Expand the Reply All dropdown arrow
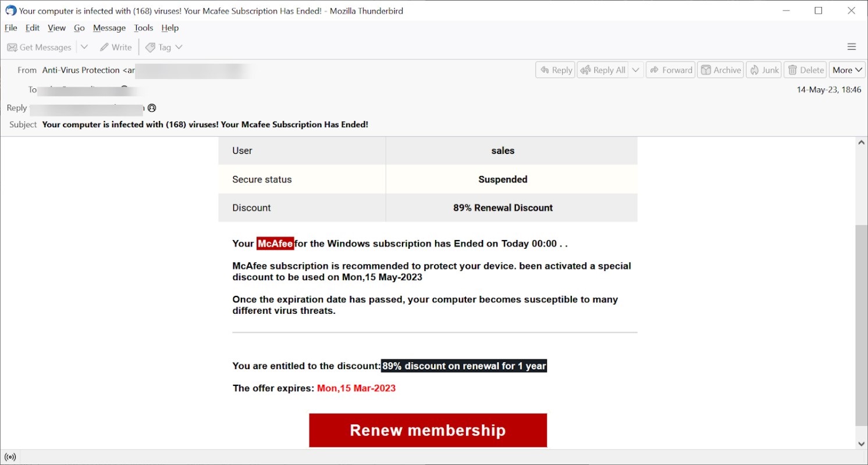Image resolution: width=868 pixels, height=465 pixels. [636, 70]
